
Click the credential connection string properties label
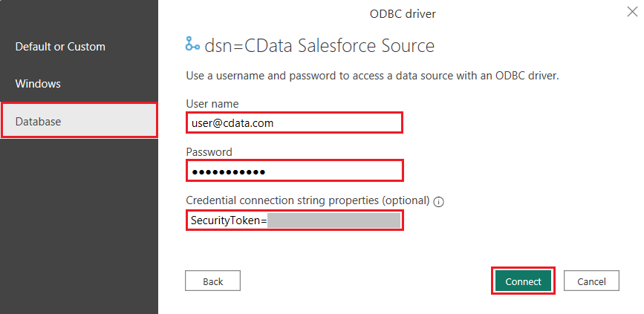[x=308, y=200]
